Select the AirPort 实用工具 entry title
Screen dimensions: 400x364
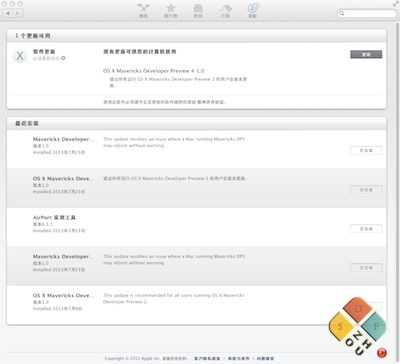54,217
